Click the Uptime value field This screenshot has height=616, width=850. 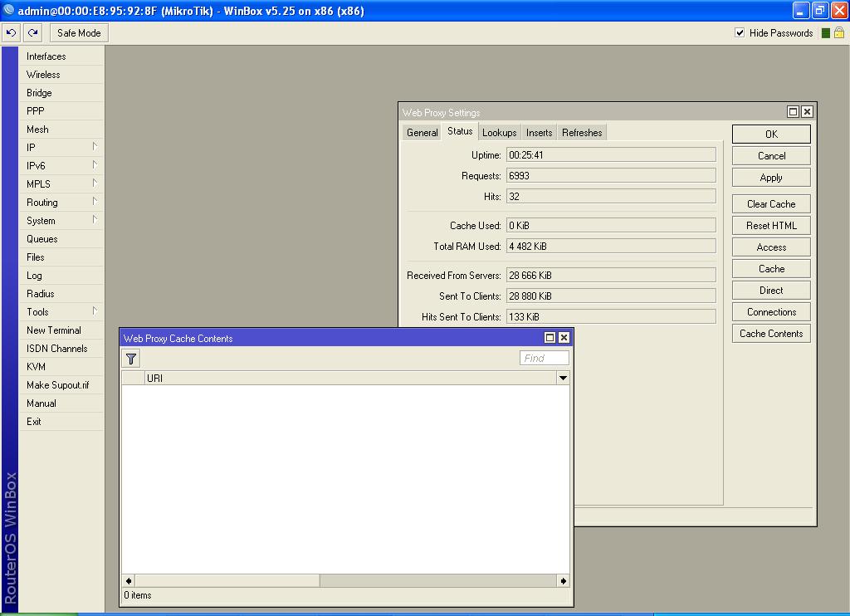click(611, 155)
